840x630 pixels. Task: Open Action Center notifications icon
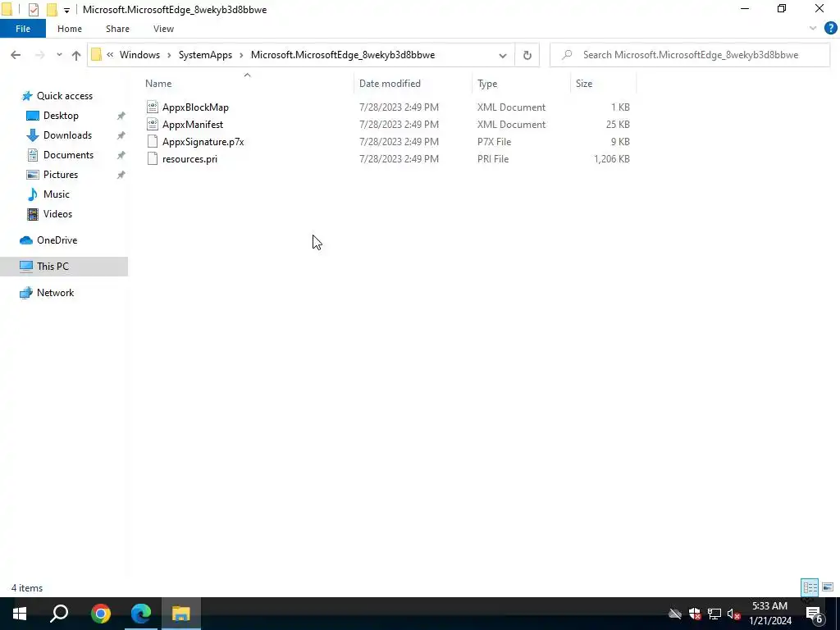point(815,614)
